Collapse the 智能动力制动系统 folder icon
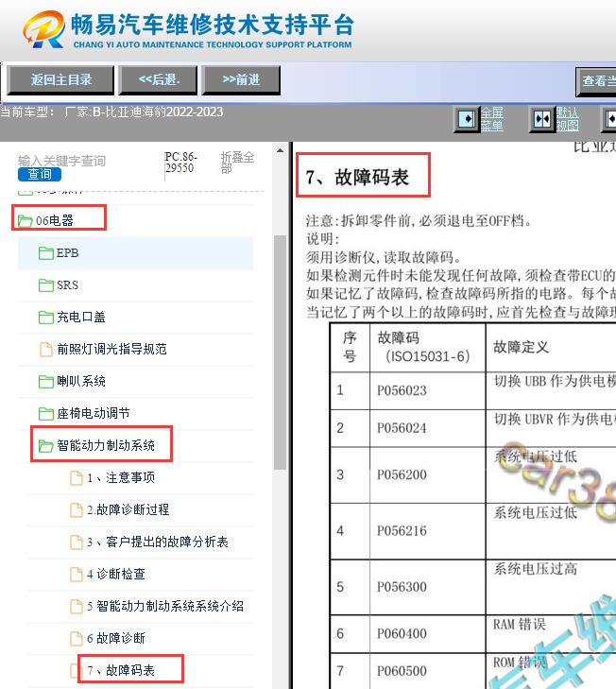Screen dimensions: 616x689 (x=45, y=445)
